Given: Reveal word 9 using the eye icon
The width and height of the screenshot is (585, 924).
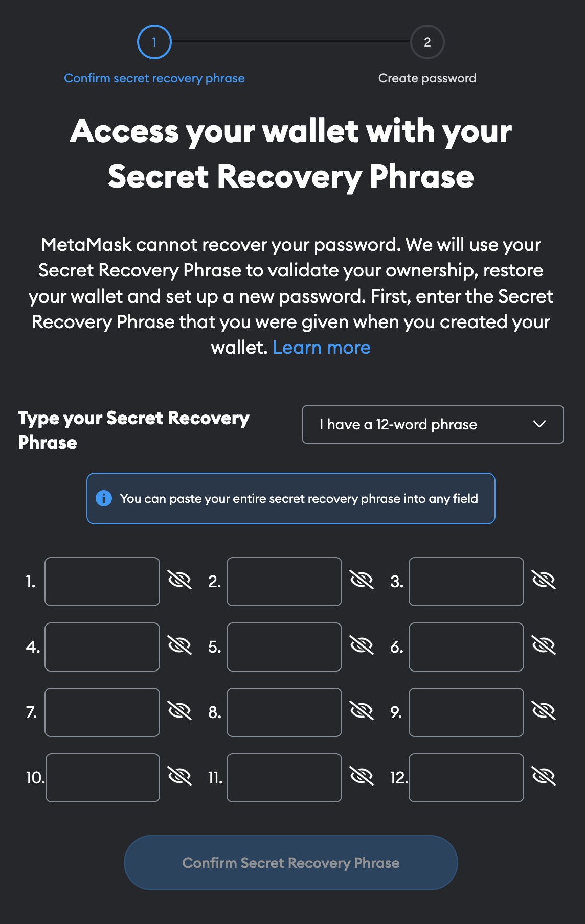Looking at the screenshot, I should click(x=544, y=711).
